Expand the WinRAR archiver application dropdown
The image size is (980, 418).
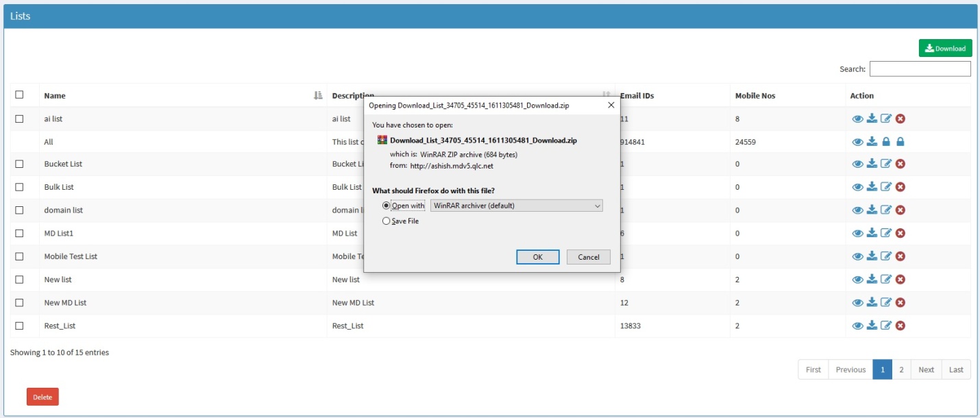pos(517,206)
